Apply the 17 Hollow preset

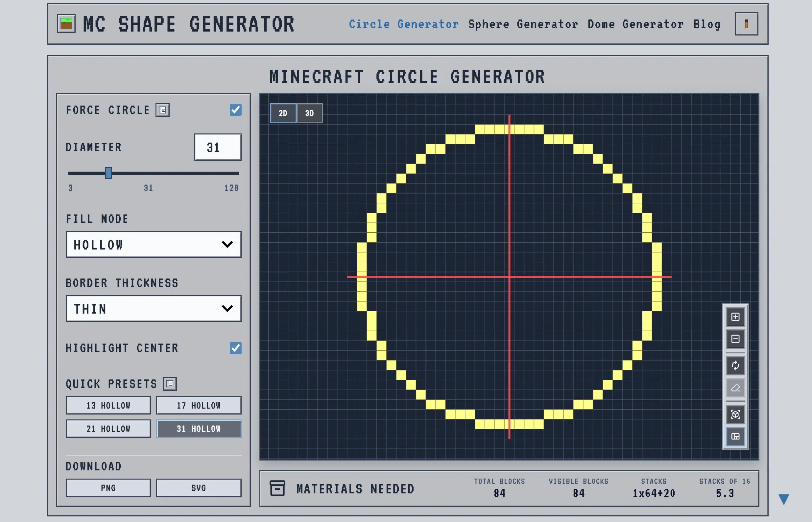[199, 405]
